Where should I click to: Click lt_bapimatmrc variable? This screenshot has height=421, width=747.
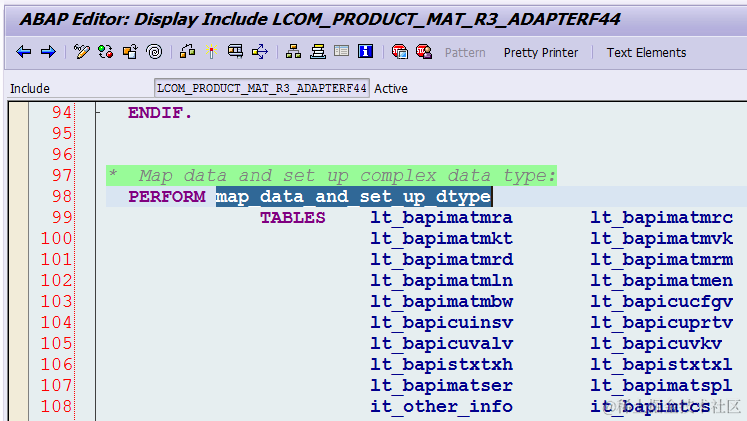pyautogui.click(x=662, y=218)
